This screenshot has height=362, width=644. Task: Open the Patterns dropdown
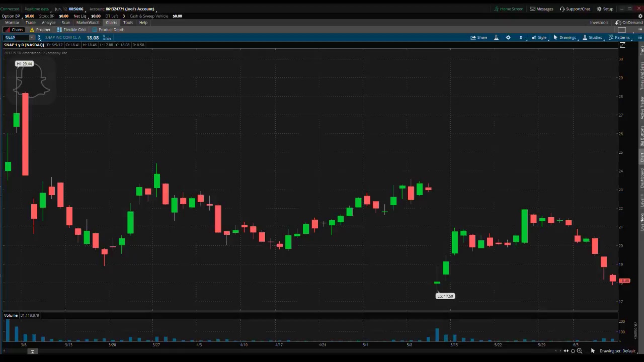pyautogui.click(x=619, y=38)
